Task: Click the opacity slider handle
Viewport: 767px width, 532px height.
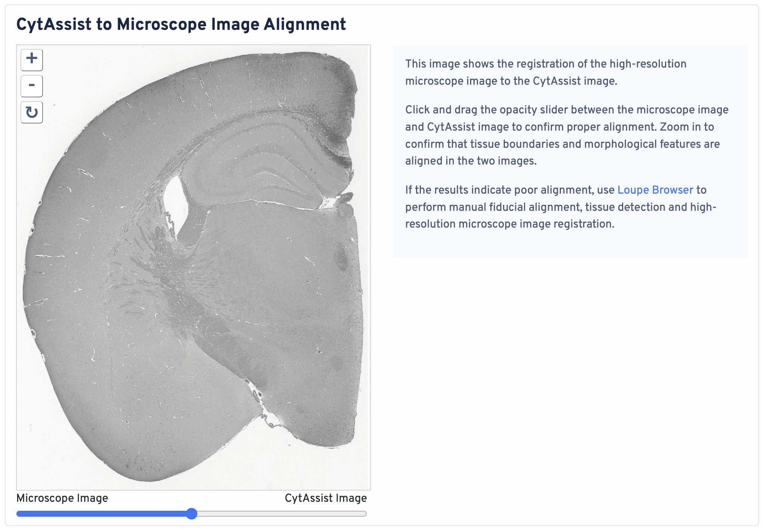Action: 192,514
